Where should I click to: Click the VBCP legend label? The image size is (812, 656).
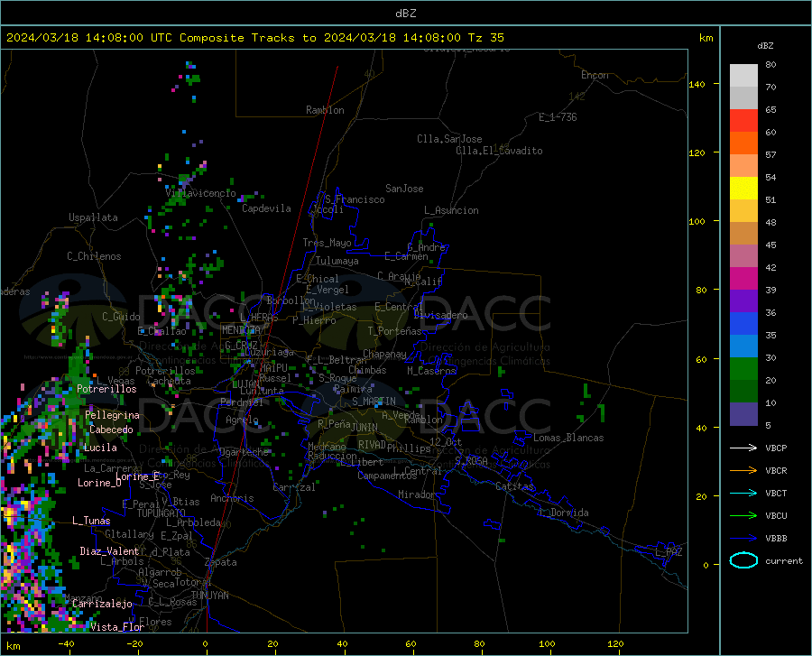[776, 448]
